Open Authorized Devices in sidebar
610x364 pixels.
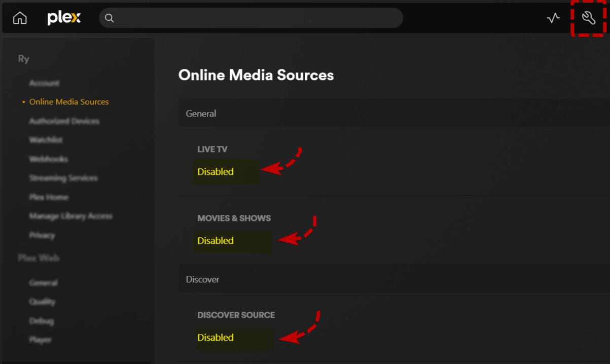pyautogui.click(x=64, y=121)
